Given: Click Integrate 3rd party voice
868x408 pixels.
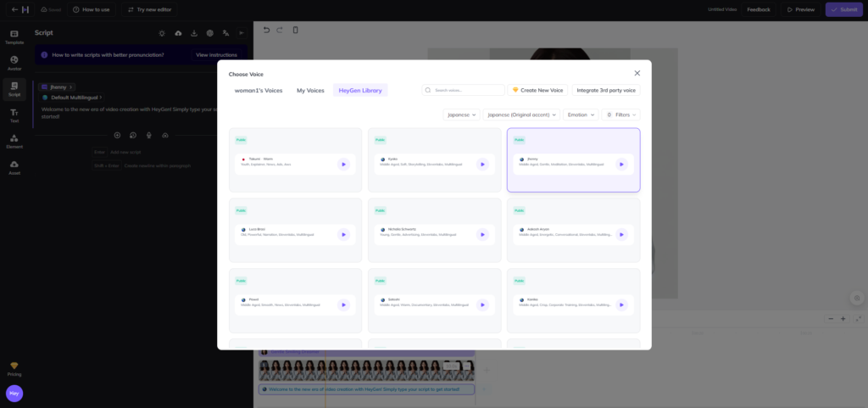Looking at the screenshot, I should click(x=606, y=90).
